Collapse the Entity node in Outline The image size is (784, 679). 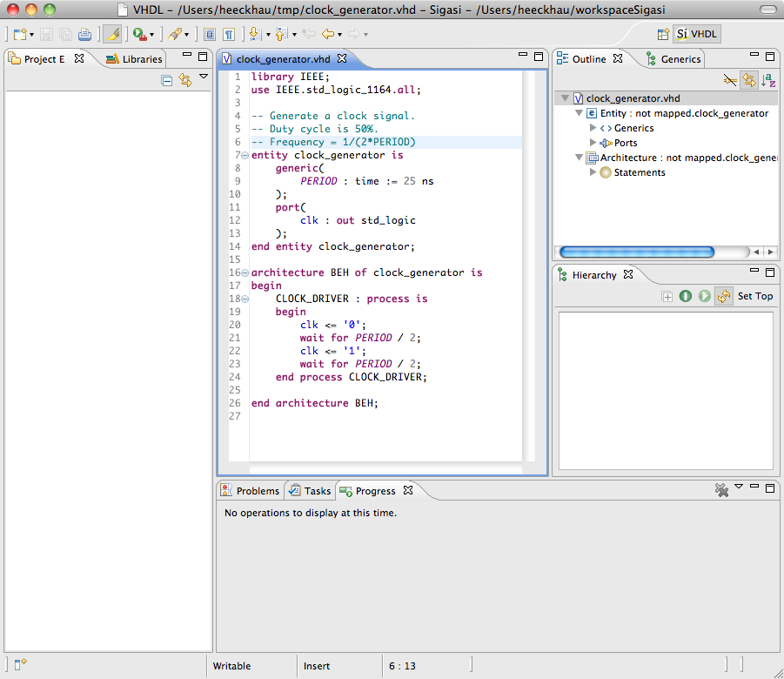(x=579, y=113)
